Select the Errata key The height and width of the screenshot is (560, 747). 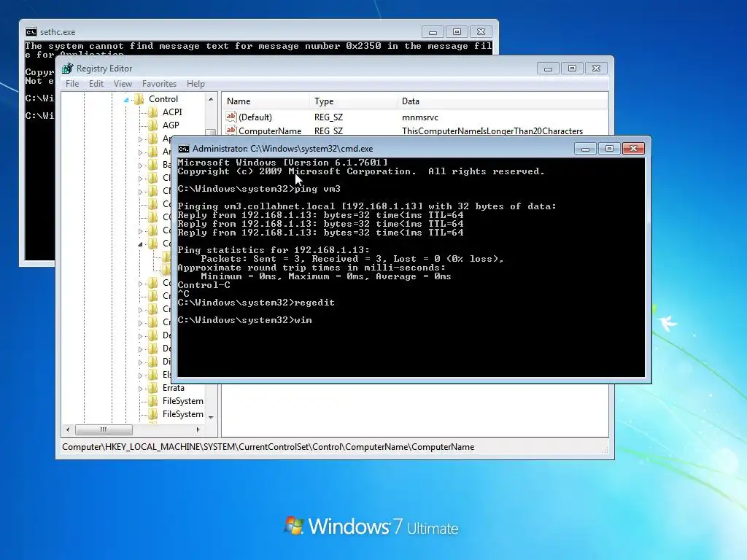click(174, 388)
